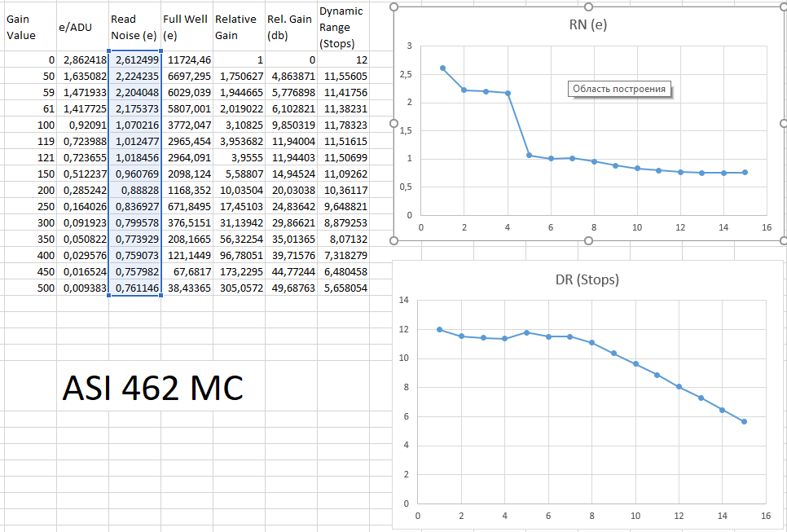The height and width of the screenshot is (532, 787).
Task: Select the Gain Value header cell
Action: click(28, 28)
